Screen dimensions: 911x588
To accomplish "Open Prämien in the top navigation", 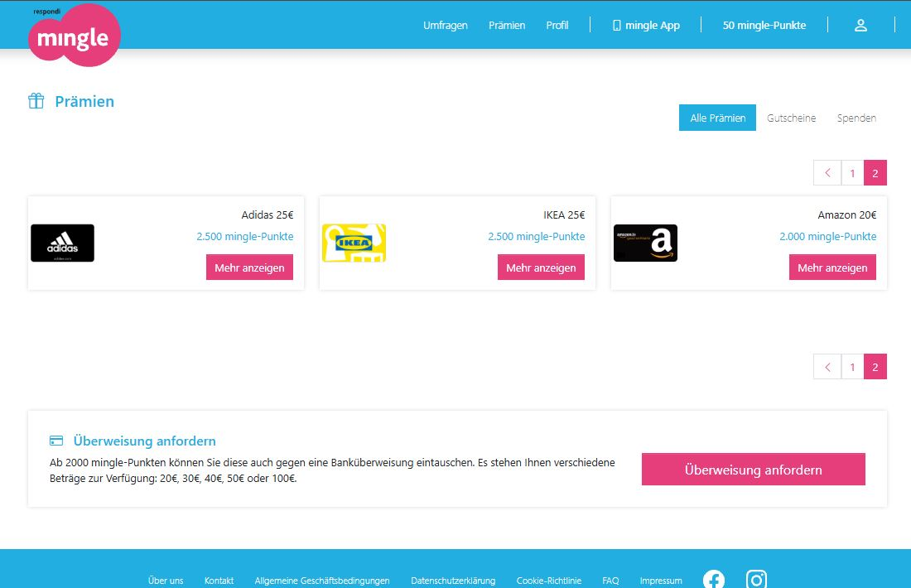I will 507,26.
